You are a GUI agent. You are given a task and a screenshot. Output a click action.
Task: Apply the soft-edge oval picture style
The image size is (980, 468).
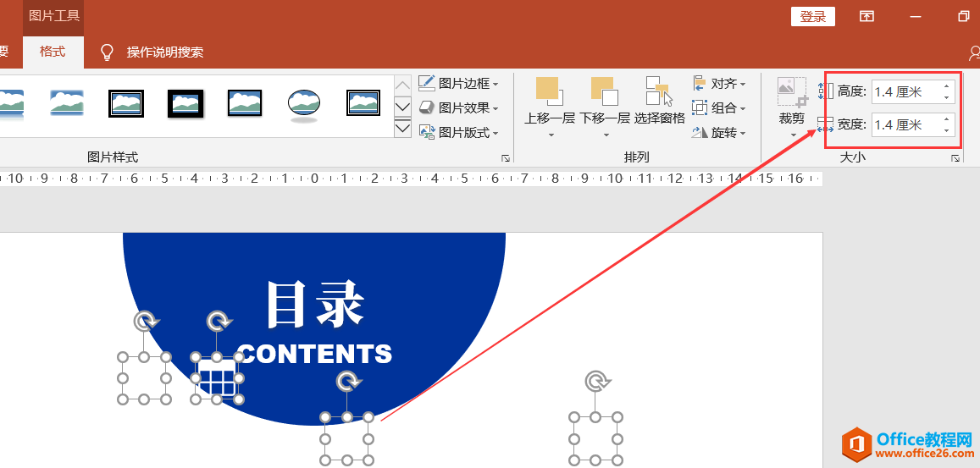tap(304, 105)
